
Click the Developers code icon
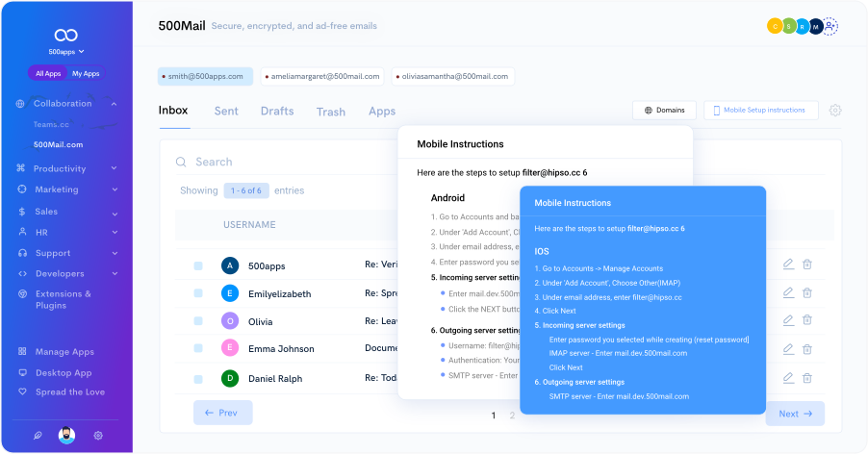(23, 273)
